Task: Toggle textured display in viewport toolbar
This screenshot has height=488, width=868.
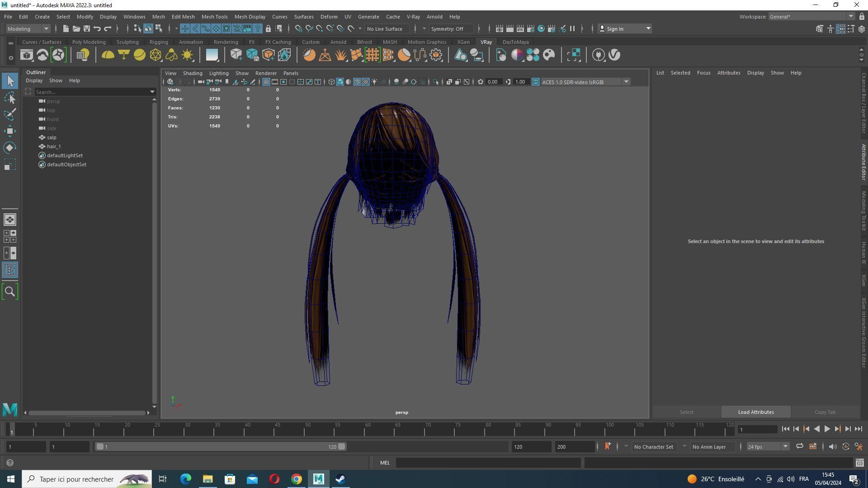Action: (366, 82)
